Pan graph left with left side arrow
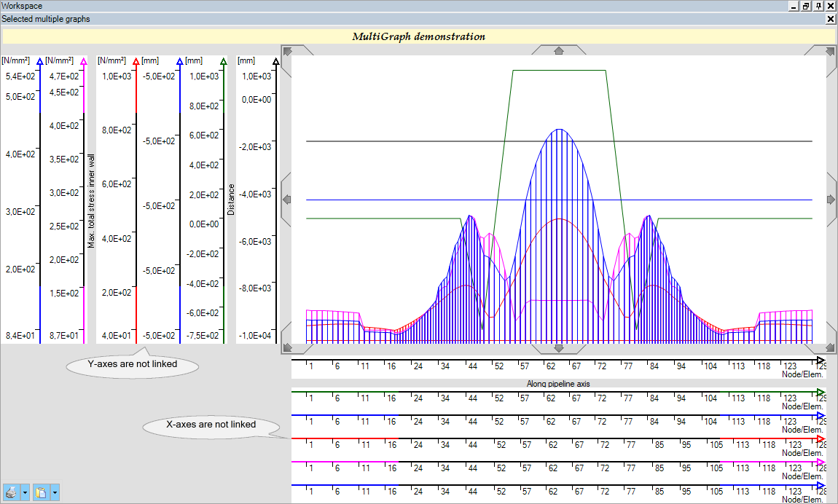The image size is (838, 504). (x=287, y=199)
